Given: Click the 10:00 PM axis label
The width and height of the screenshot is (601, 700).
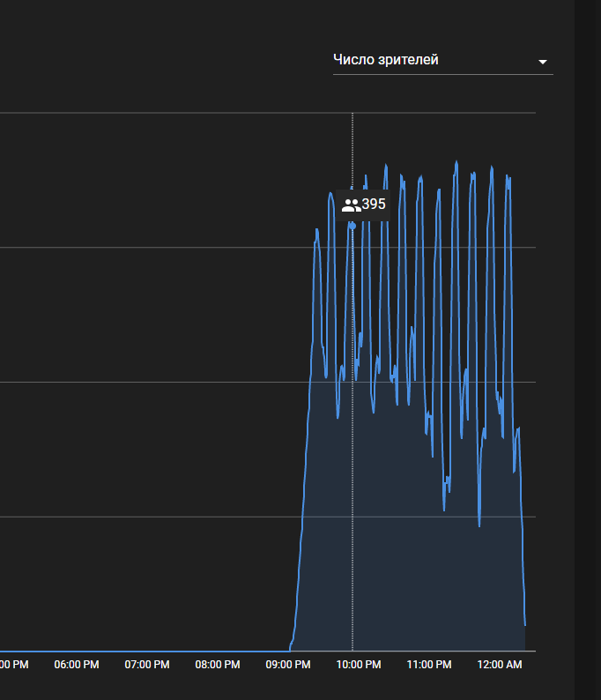Looking at the screenshot, I should click(359, 664).
